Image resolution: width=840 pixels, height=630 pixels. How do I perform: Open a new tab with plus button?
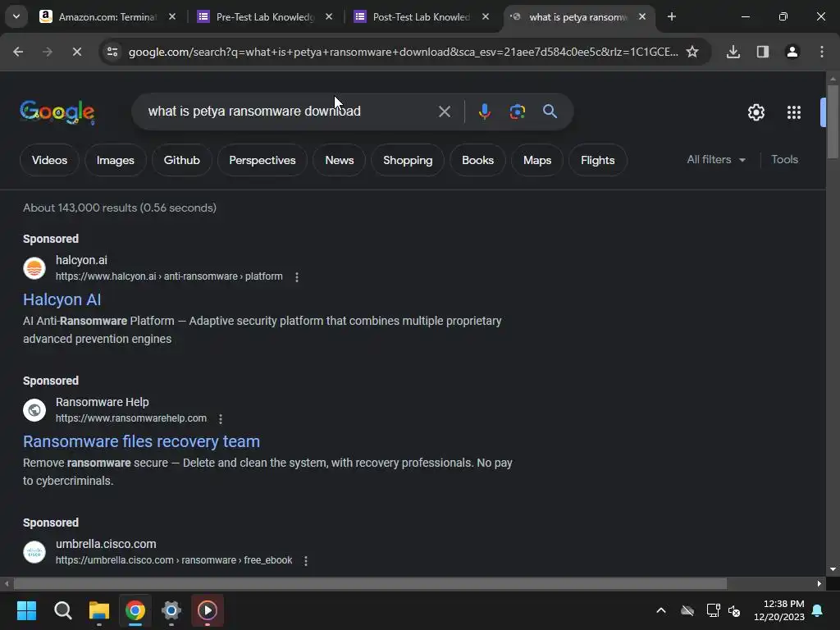pyautogui.click(x=671, y=16)
